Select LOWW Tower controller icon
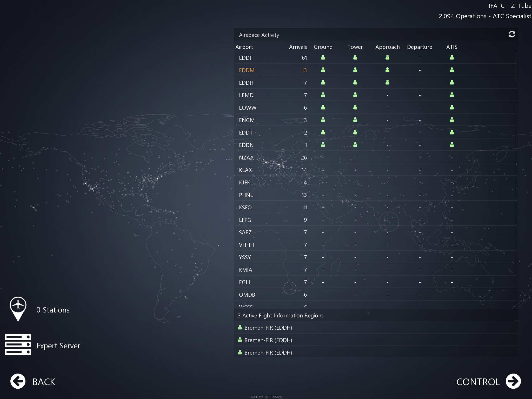The width and height of the screenshot is (532, 399). [355, 107]
